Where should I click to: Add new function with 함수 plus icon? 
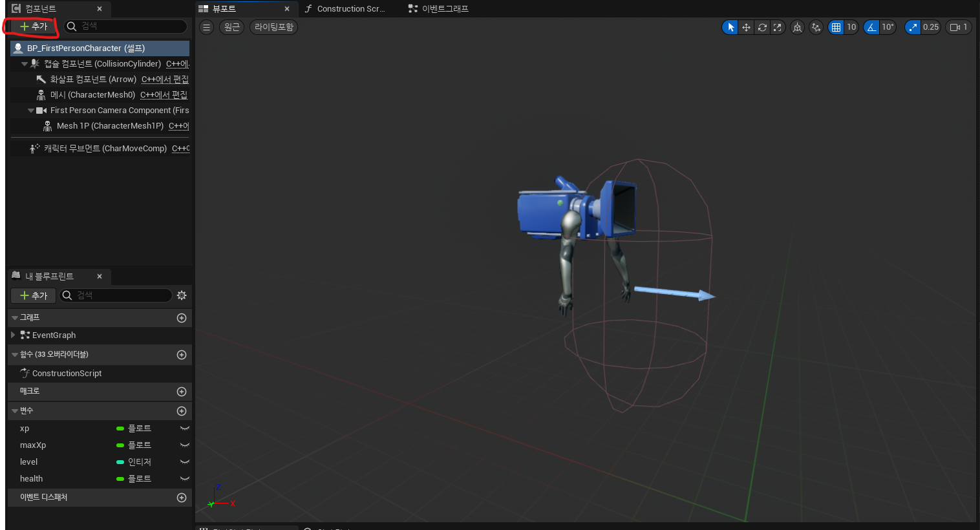coord(182,355)
